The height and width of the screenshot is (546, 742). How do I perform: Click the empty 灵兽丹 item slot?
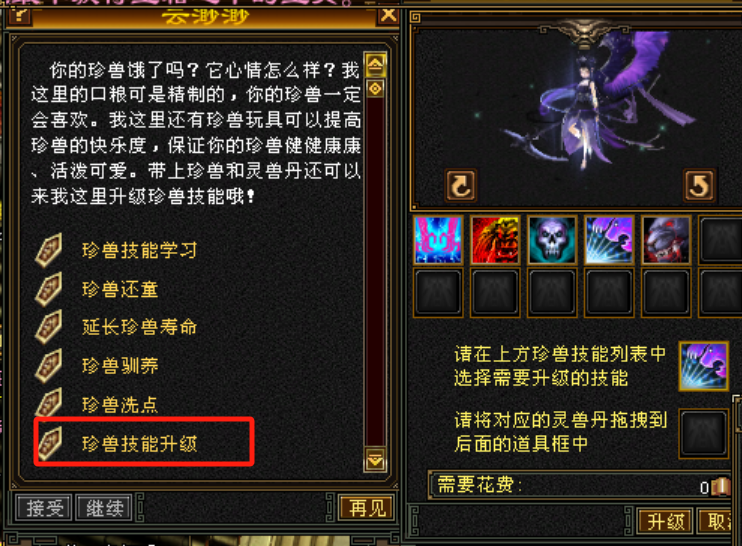coord(704,433)
